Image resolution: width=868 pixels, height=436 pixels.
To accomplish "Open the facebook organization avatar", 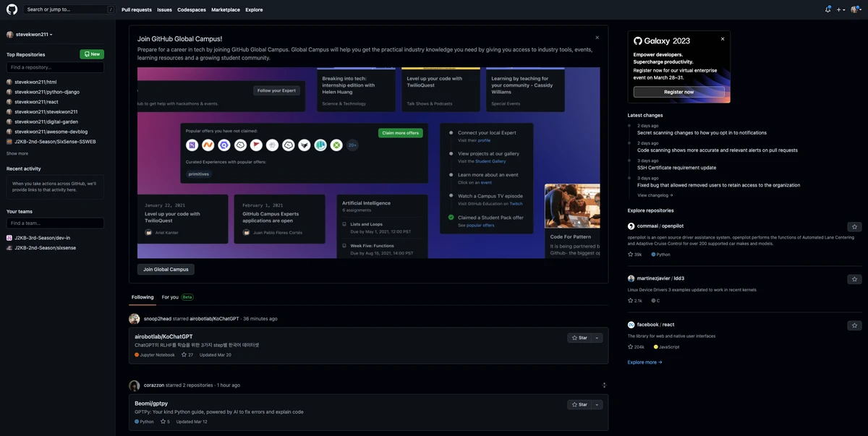I will (x=631, y=325).
